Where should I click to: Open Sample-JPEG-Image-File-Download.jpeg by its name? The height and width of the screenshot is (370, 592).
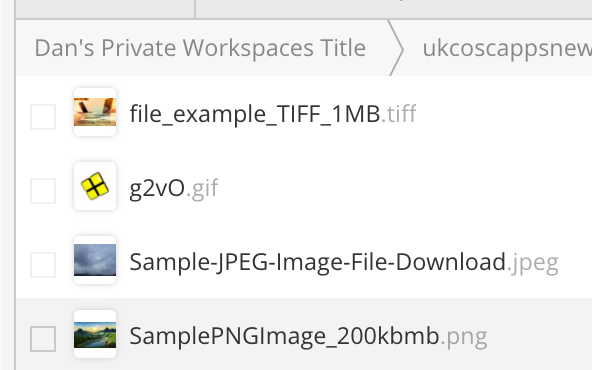[x=344, y=262]
